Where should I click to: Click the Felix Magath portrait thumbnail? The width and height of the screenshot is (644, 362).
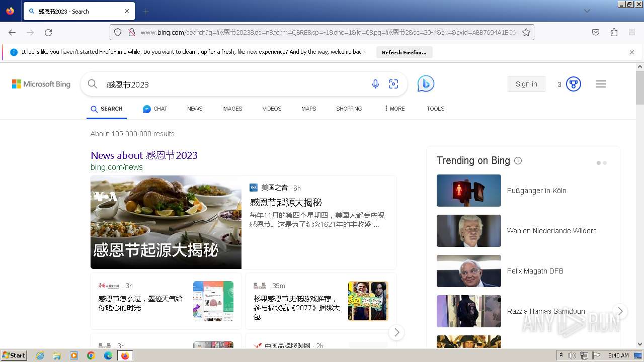469,271
